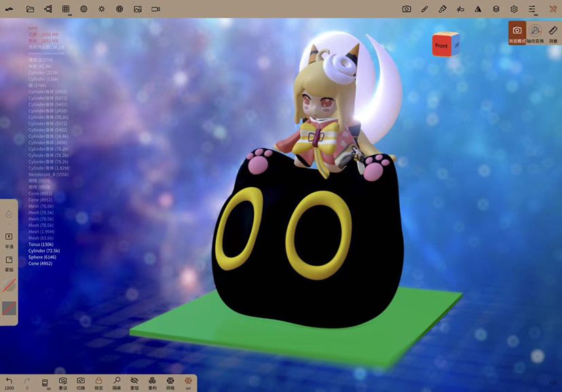Viewport: 562px width, 392px height.
Task: Select Cylinder身体 (14.4k) entry
Action: click(48, 136)
